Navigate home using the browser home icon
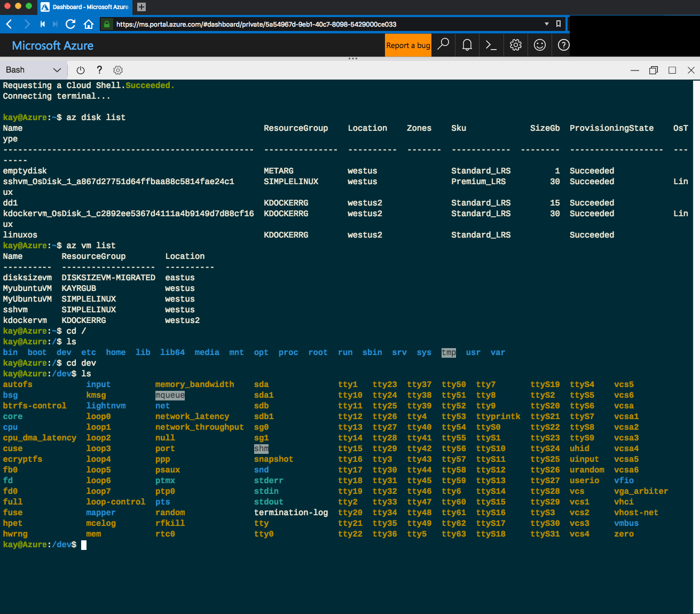 (89, 24)
